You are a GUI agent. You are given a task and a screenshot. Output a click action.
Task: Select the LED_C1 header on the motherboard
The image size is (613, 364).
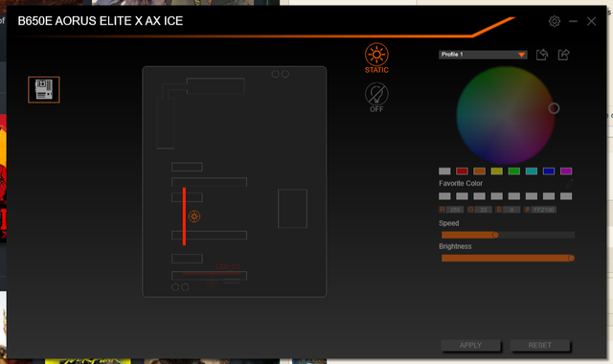coord(228,266)
